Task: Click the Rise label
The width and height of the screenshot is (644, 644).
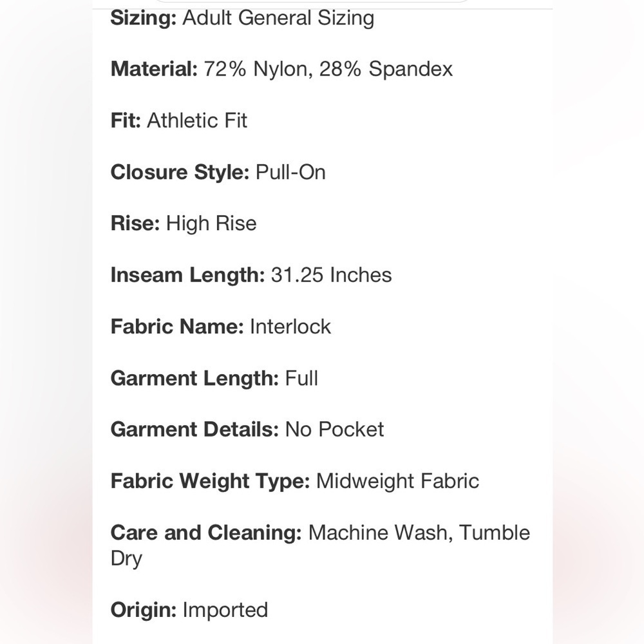Action: 135,223
